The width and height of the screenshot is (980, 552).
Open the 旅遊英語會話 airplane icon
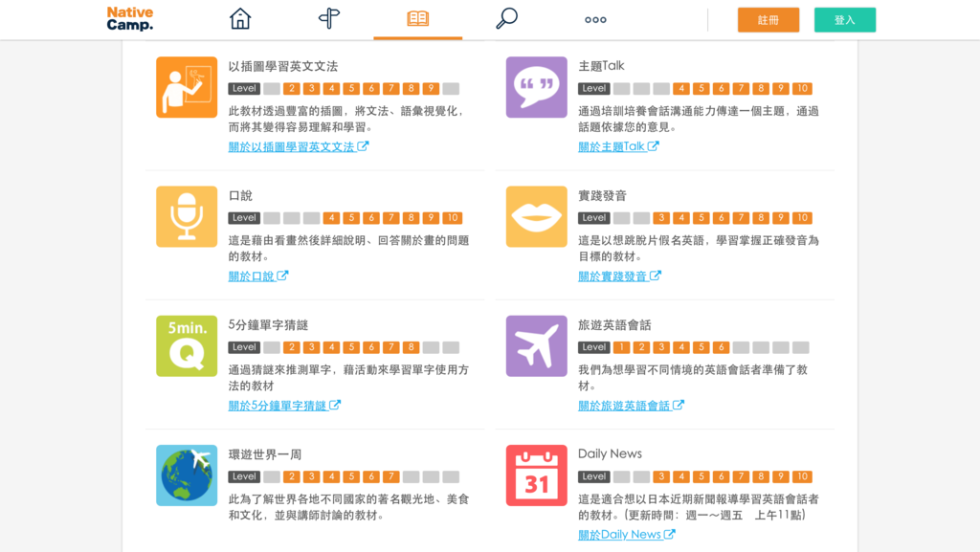coord(536,346)
